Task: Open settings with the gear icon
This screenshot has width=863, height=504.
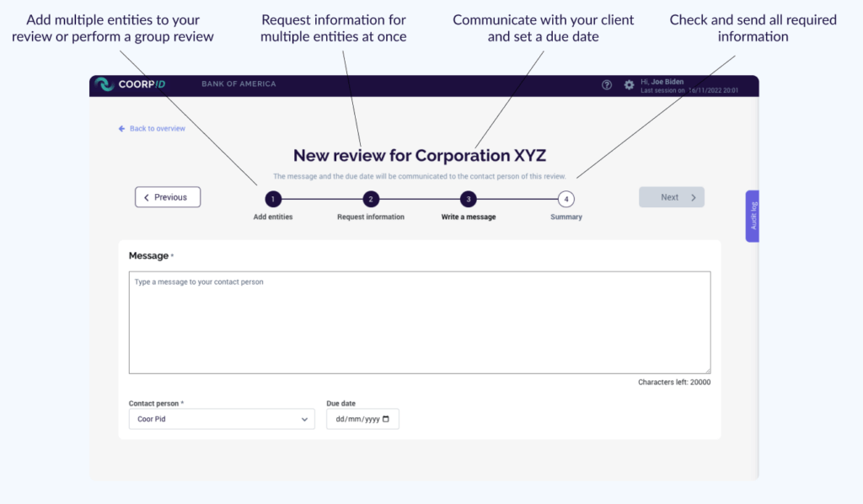Action: [629, 85]
